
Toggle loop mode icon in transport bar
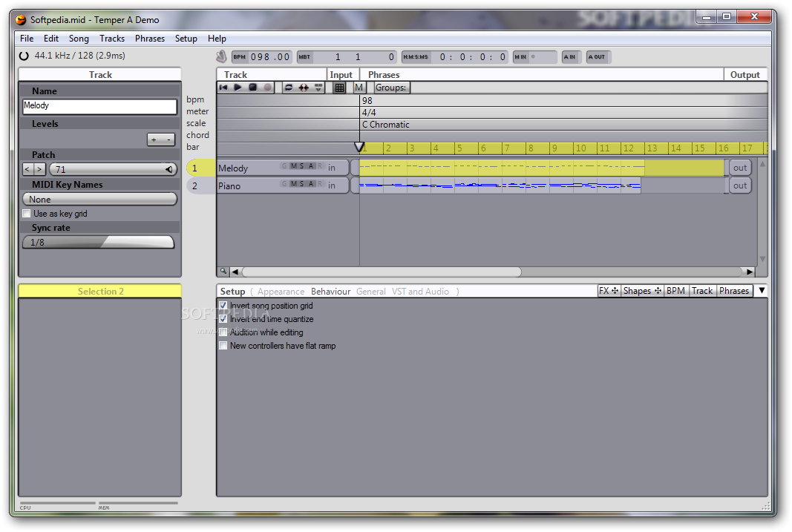pyautogui.click(x=289, y=88)
